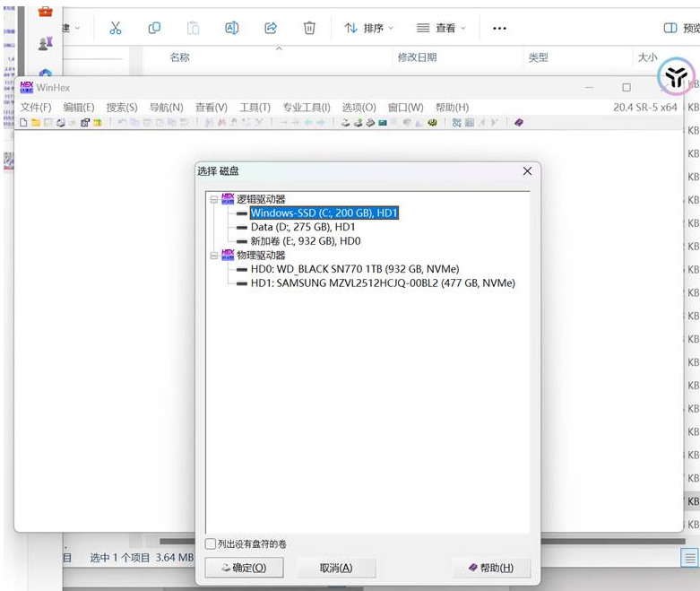700x591 pixels.
Task: Click the Rename icon in Explorer toolbar
Action: tap(232, 28)
